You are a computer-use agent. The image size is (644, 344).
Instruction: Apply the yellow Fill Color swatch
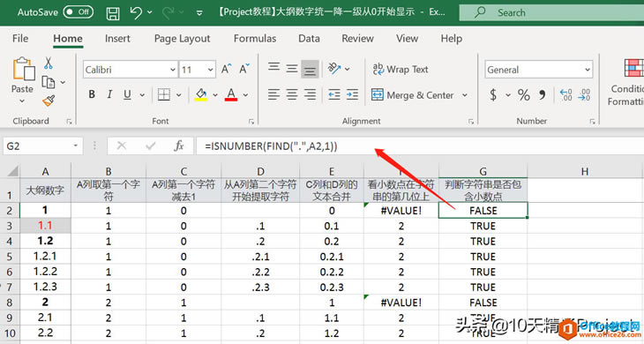coord(201,95)
